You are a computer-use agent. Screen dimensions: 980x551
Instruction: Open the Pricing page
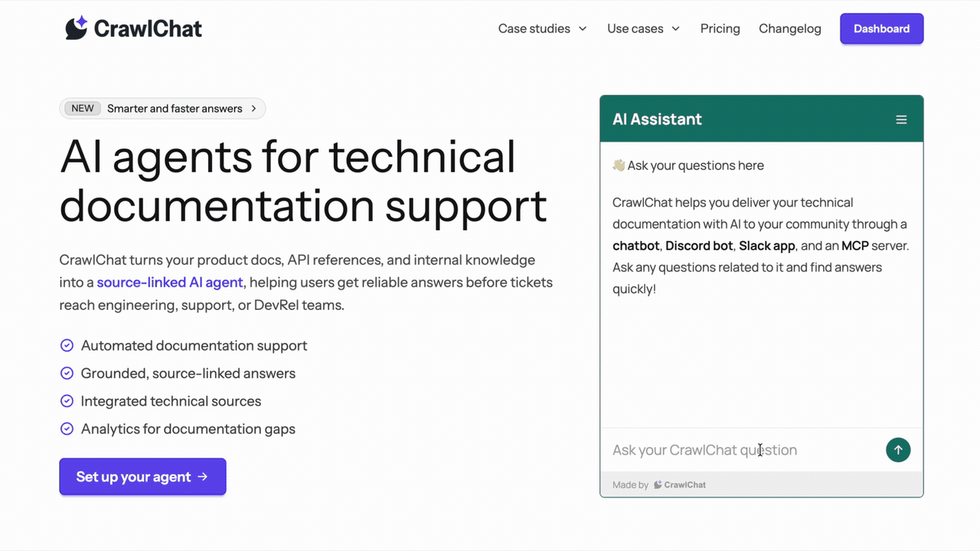720,28
